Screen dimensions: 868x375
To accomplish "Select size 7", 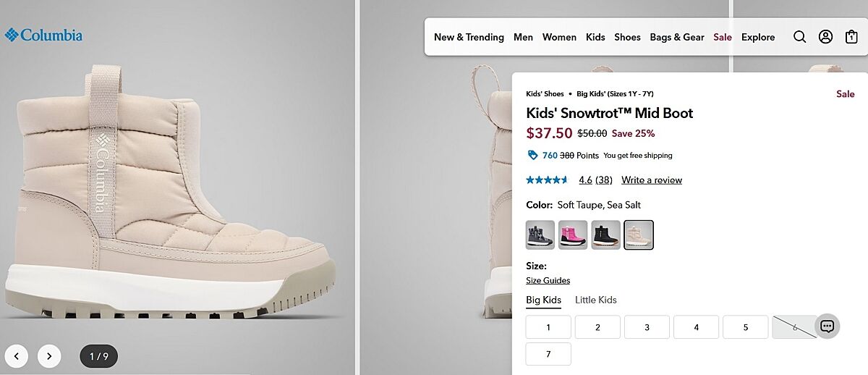I will point(548,354).
